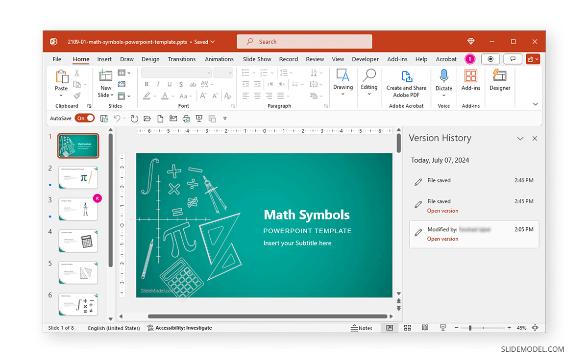Click the zoom out minus button
The width and height of the screenshot is (588, 364).
click(457, 328)
